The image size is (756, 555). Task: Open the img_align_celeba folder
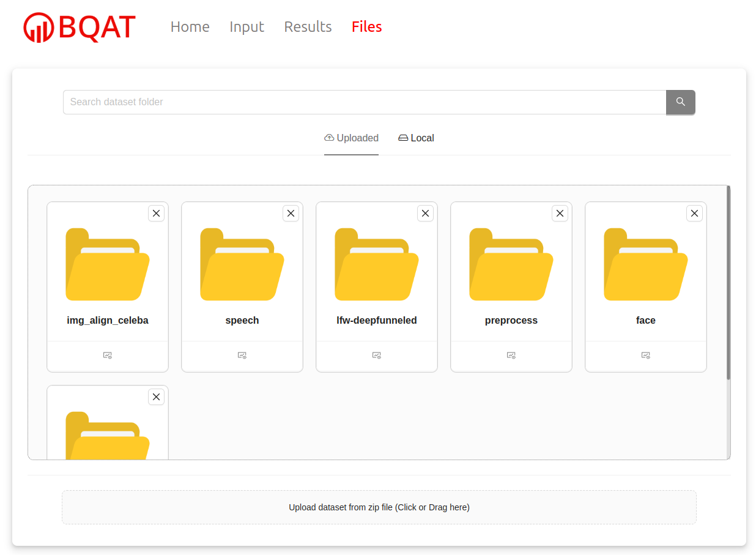(x=108, y=264)
